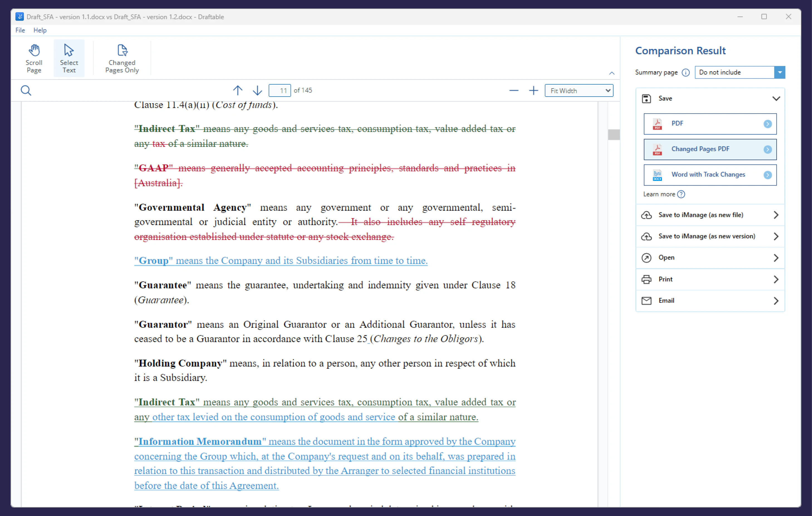
Task: Collapse the Save section
Action: (777, 98)
